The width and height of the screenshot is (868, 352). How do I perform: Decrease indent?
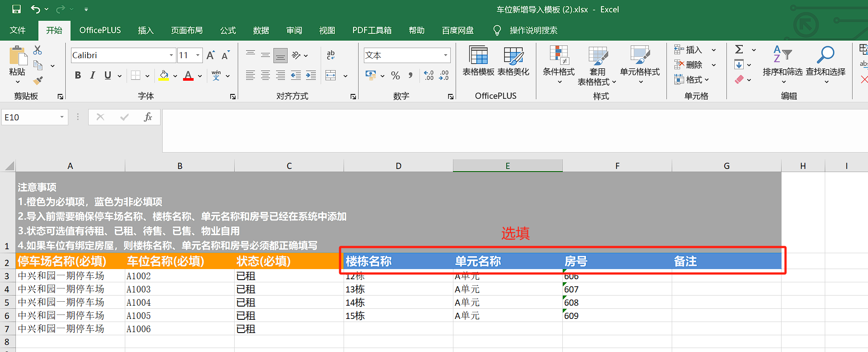pos(296,75)
